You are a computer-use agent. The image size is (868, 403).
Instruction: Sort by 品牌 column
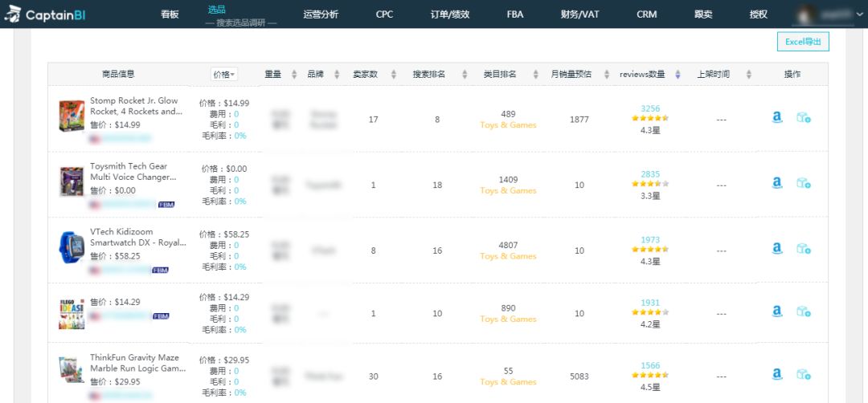click(x=337, y=74)
